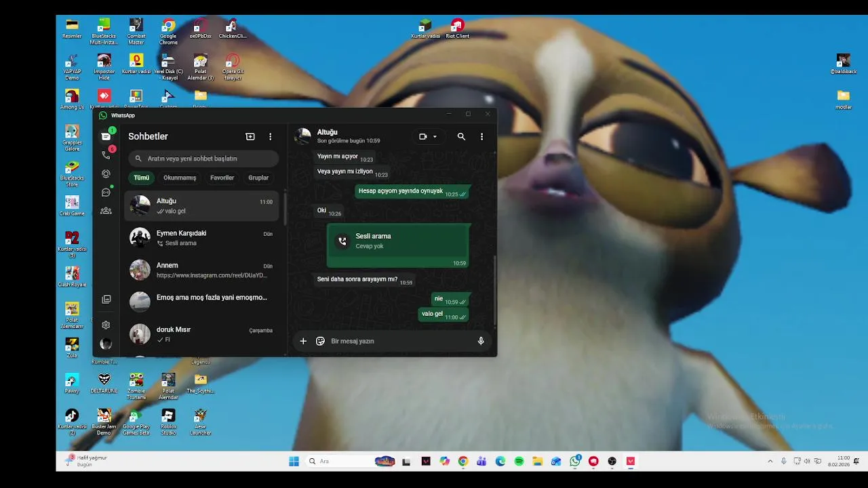Open the Eymen Karşıdaki chat

pos(201,238)
